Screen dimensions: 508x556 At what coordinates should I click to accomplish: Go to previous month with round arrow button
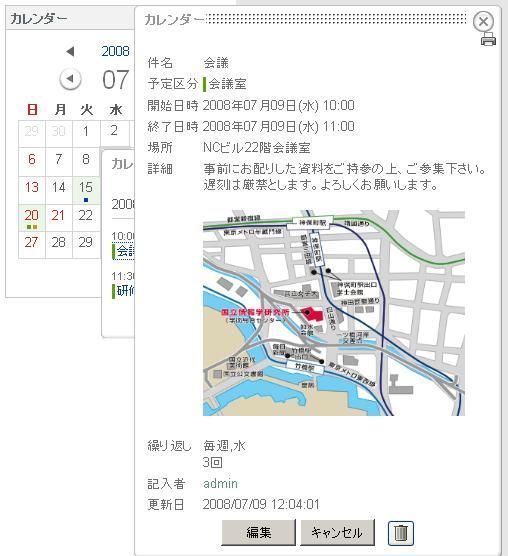[x=70, y=79]
